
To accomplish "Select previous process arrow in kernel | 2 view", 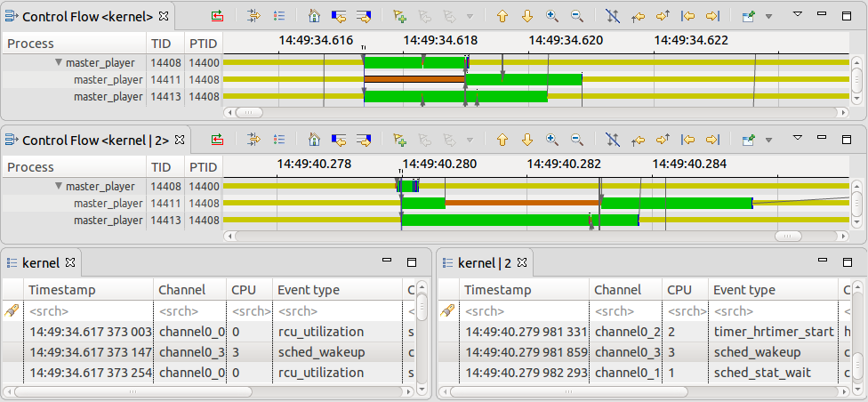I will (502, 140).
